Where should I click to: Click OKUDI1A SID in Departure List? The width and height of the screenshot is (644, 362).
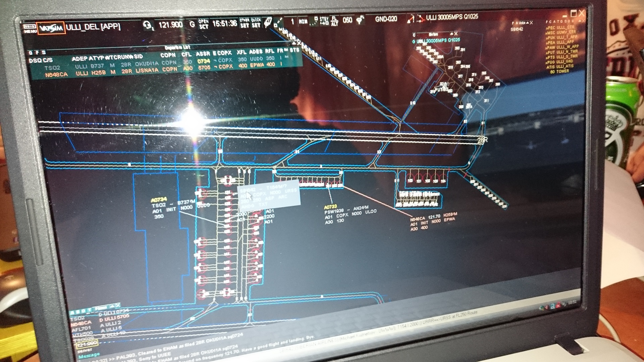click(147, 64)
